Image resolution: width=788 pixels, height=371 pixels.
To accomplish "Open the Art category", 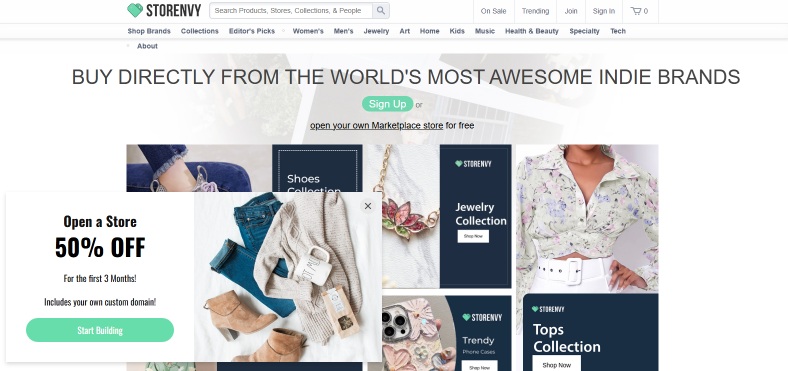I will pyautogui.click(x=405, y=31).
